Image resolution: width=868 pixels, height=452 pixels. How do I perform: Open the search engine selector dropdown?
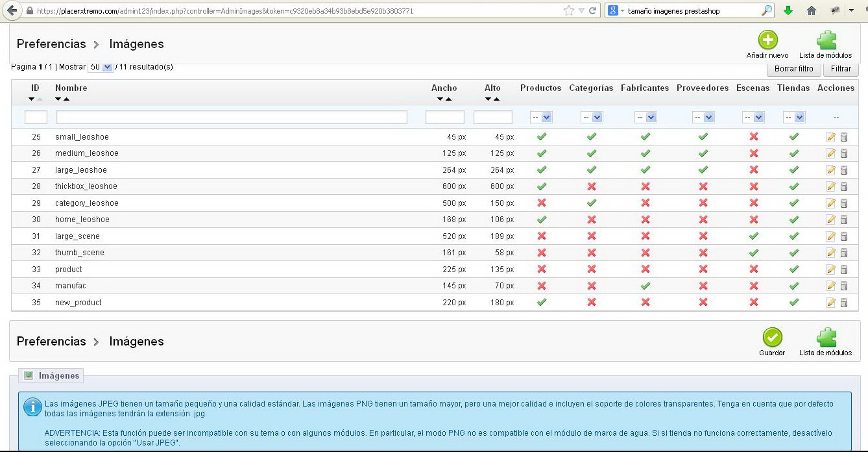616,10
